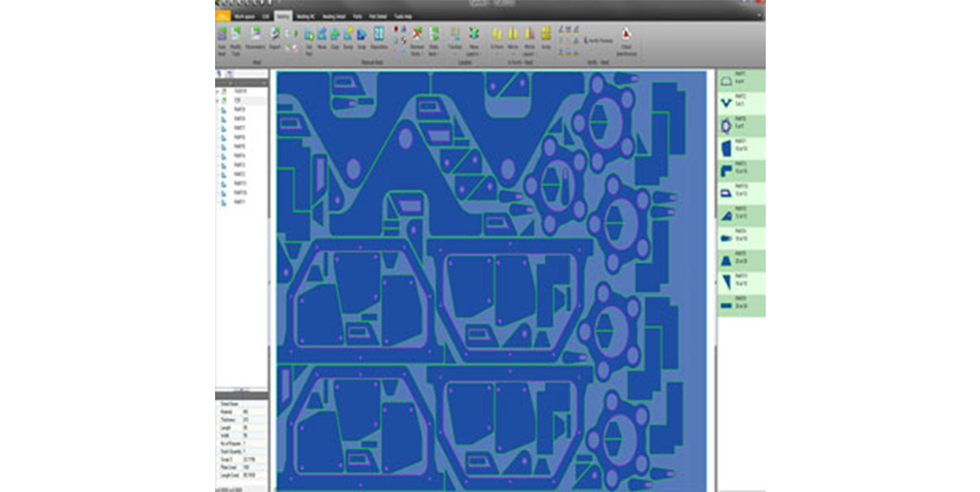The width and height of the screenshot is (980, 492).
Task: Select the solid symmetric trapezoid part thumbnail
Action: coord(725,261)
